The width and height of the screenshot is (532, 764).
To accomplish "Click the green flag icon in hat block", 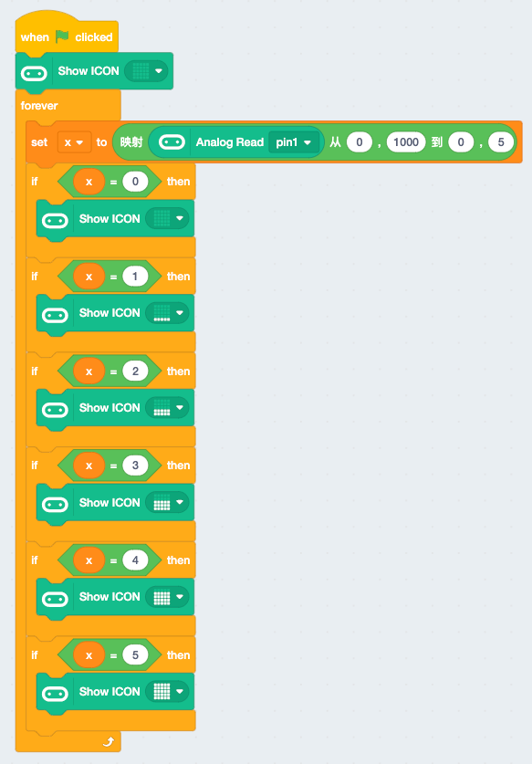I will pyautogui.click(x=62, y=37).
